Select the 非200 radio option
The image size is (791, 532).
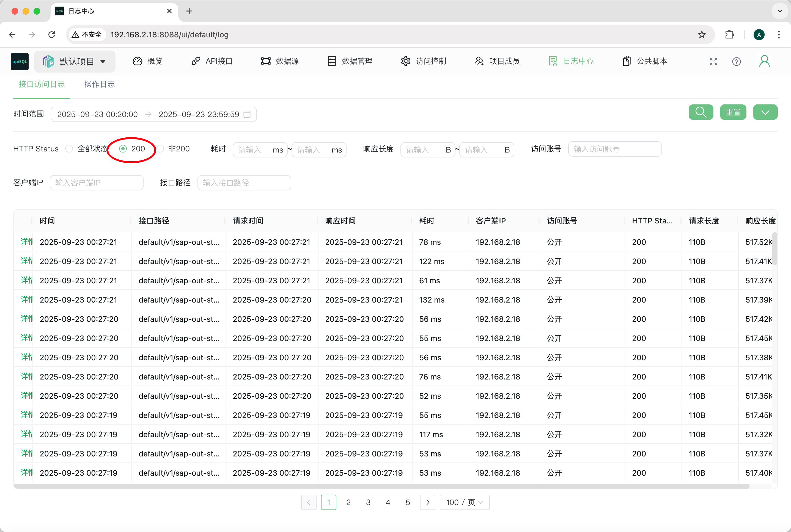[160, 149]
